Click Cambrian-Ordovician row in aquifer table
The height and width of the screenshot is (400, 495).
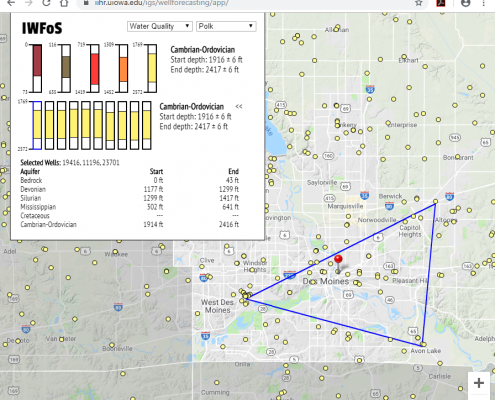(x=130, y=225)
